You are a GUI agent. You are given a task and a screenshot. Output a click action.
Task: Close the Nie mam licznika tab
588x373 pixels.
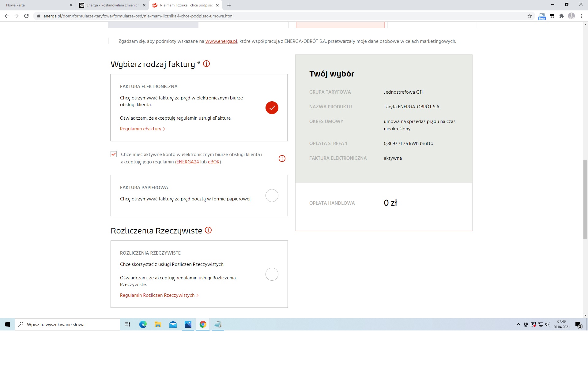click(x=217, y=5)
